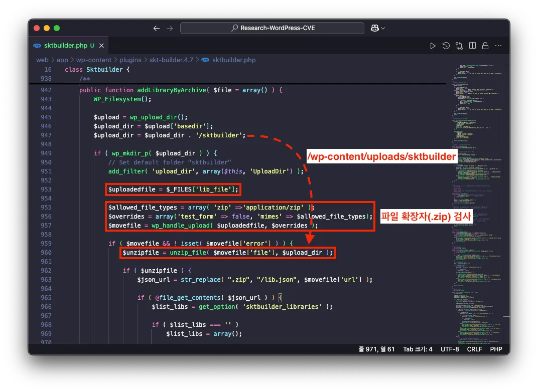Click the PHP icon in breadcrumb
Viewport: 538px width, 392px height.
(205, 60)
